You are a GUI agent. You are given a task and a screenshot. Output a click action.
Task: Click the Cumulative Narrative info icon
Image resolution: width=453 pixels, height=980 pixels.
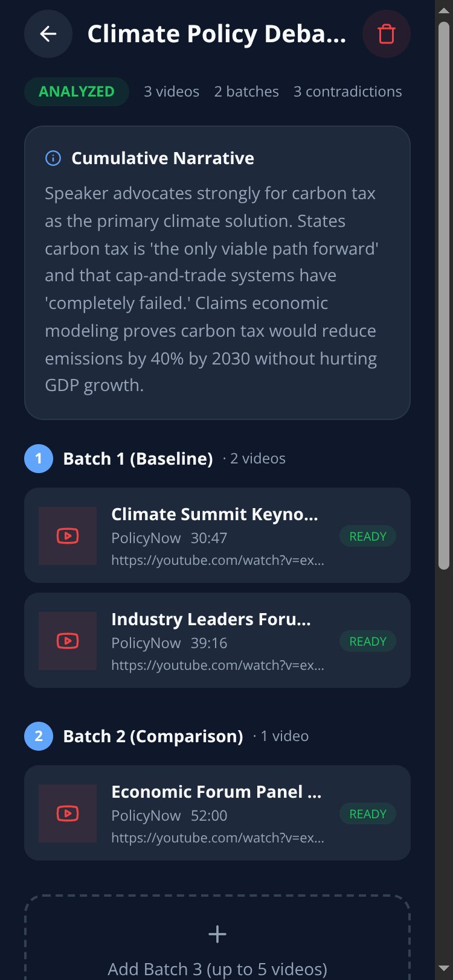click(x=53, y=158)
